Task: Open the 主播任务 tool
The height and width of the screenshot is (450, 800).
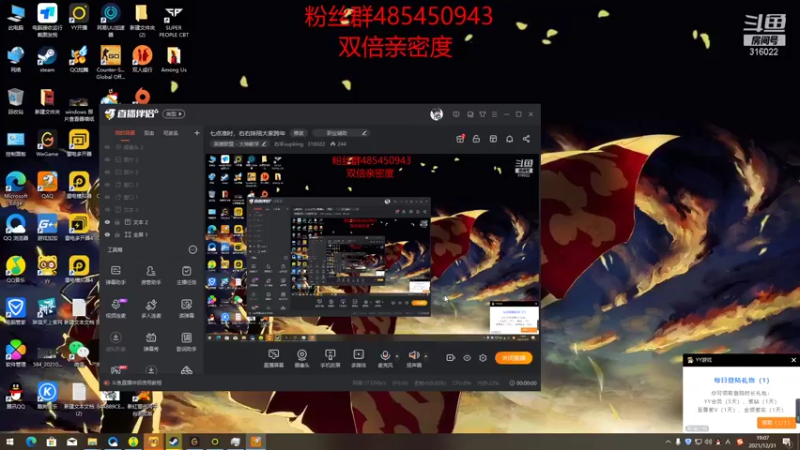Action: click(x=186, y=274)
